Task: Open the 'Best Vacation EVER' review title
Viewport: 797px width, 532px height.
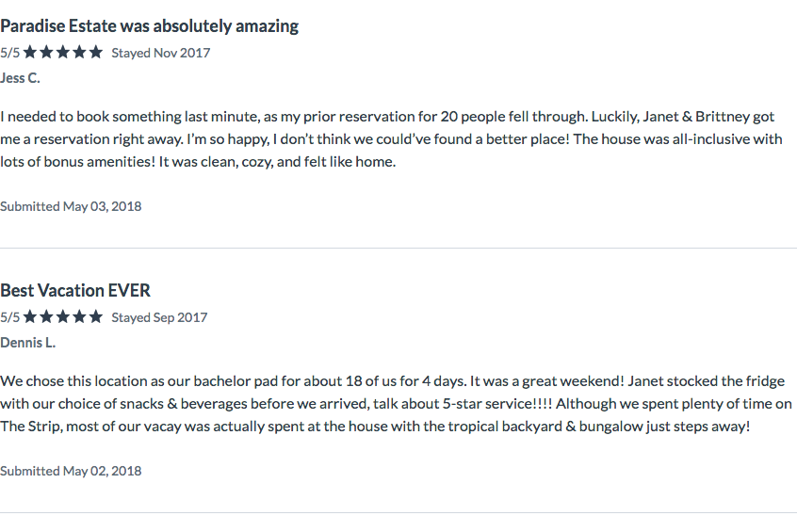Action: [x=75, y=291]
